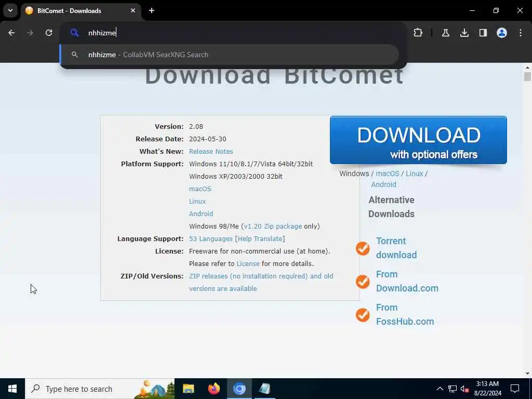
Task: Open File Explorer from the taskbar
Action: 188,389
